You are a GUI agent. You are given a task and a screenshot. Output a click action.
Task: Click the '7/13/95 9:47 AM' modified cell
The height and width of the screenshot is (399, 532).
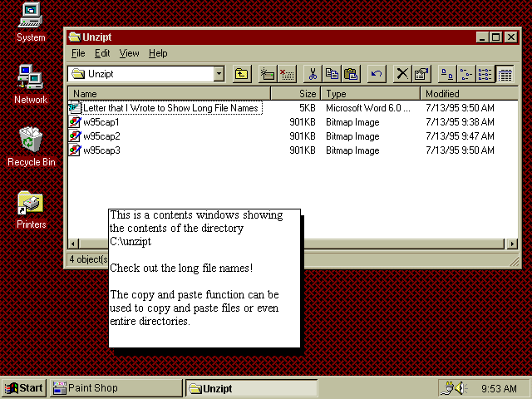460,136
